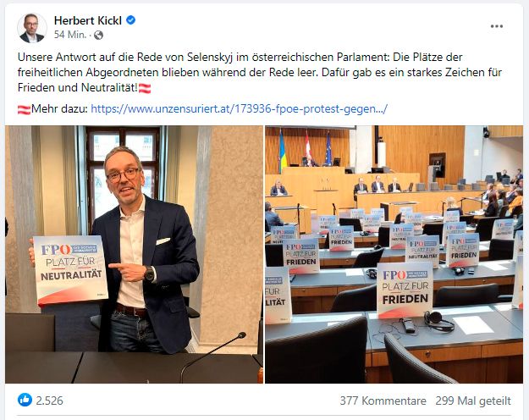This screenshot has width=529, height=420.
Task: Click the headphones on the desk in photo
Action: point(438,321)
